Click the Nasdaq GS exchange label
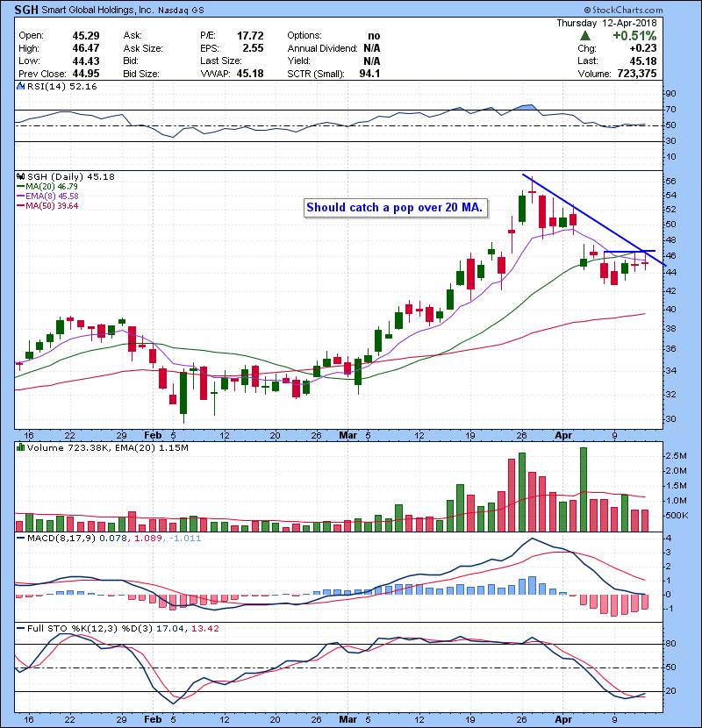This screenshot has height=728, width=702. pyautogui.click(x=181, y=11)
